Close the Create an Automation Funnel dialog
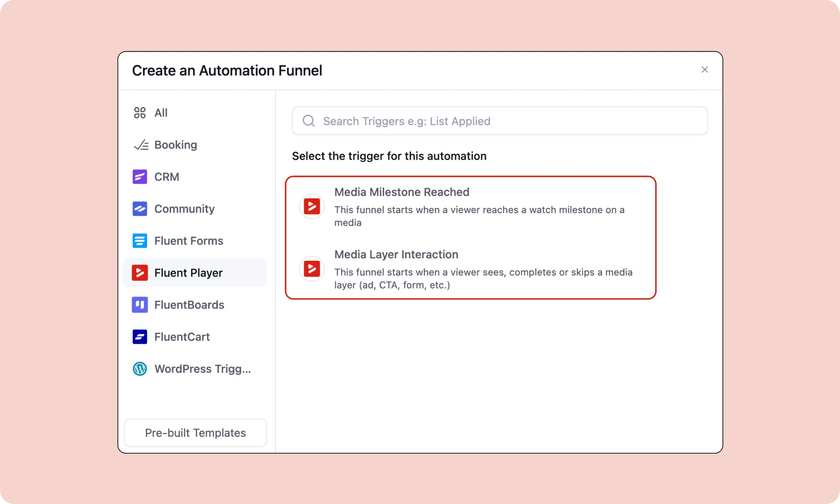Viewport: 840px width, 504px height. point(705,70)
